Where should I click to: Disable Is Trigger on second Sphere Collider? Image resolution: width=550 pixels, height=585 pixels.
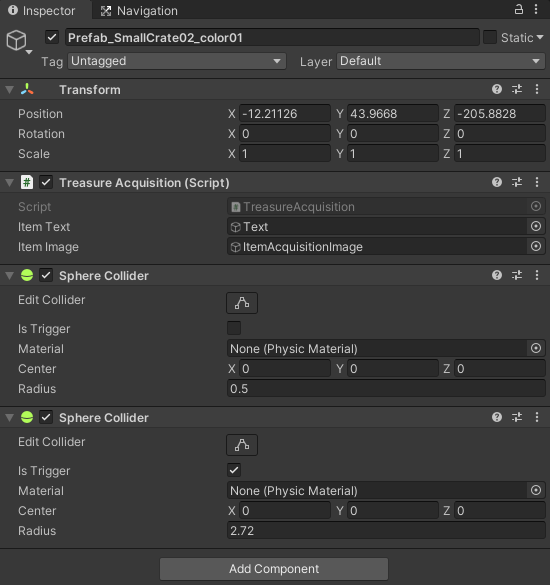[234, 470]
